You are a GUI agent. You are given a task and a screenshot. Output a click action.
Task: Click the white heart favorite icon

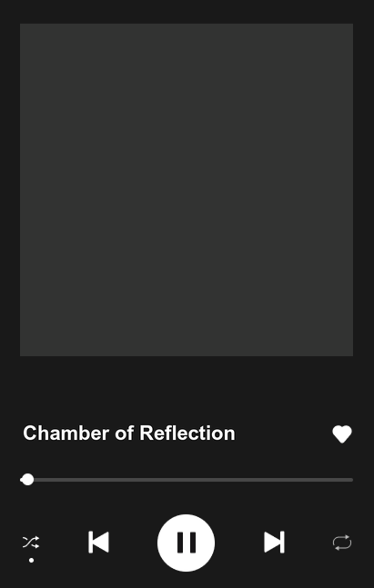click(342, 434)
